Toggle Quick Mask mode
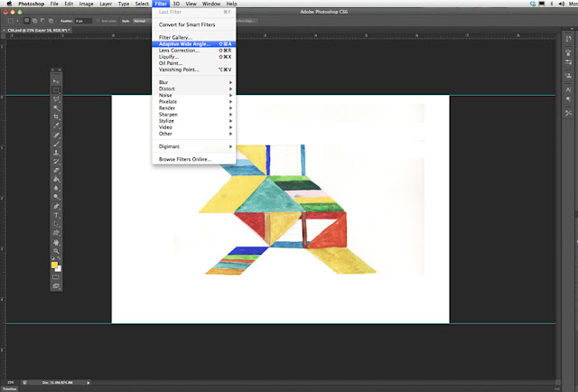Screen dimensions: 578x392 tap(56, 277)
